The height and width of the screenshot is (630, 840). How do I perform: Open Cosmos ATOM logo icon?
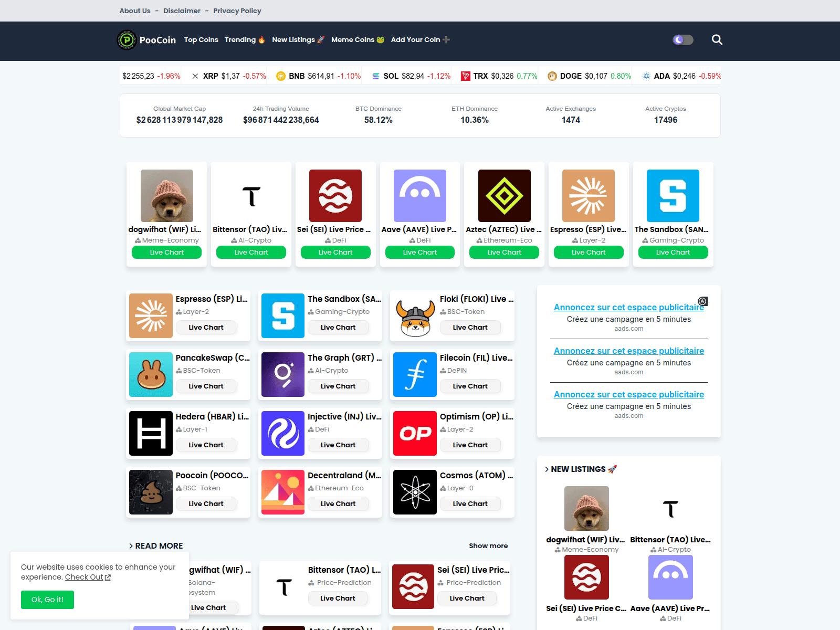pyautogui.click(x=415, y=492)
